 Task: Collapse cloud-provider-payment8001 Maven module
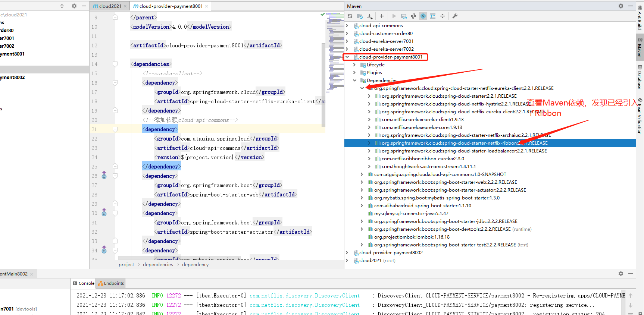347,57
